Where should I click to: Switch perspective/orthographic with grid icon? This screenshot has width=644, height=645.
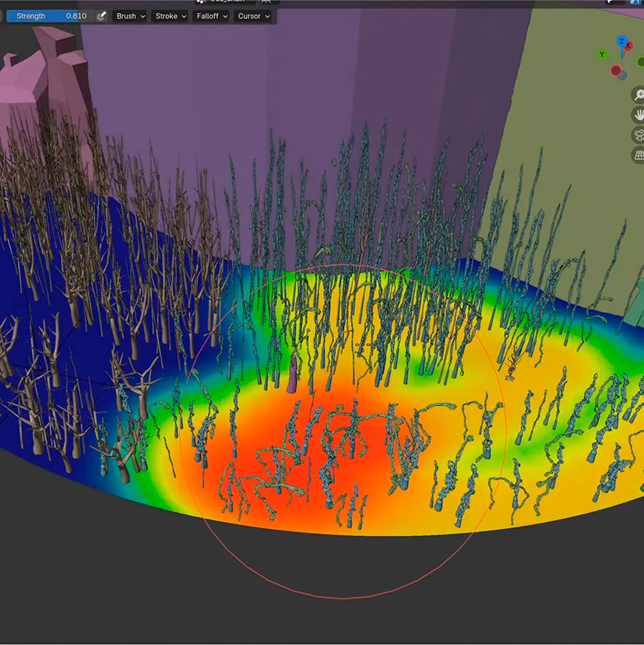[x=639, y=155]
